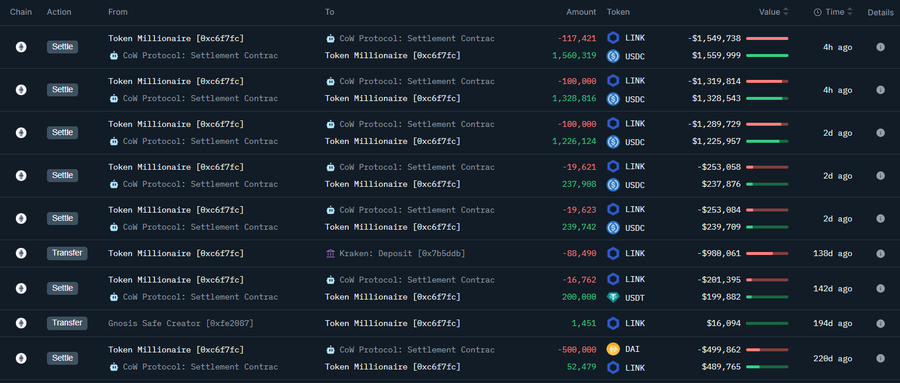900x383 pixels.
Task: Click the Kraken bank icon in the To column
Action: tap(330, 253)
